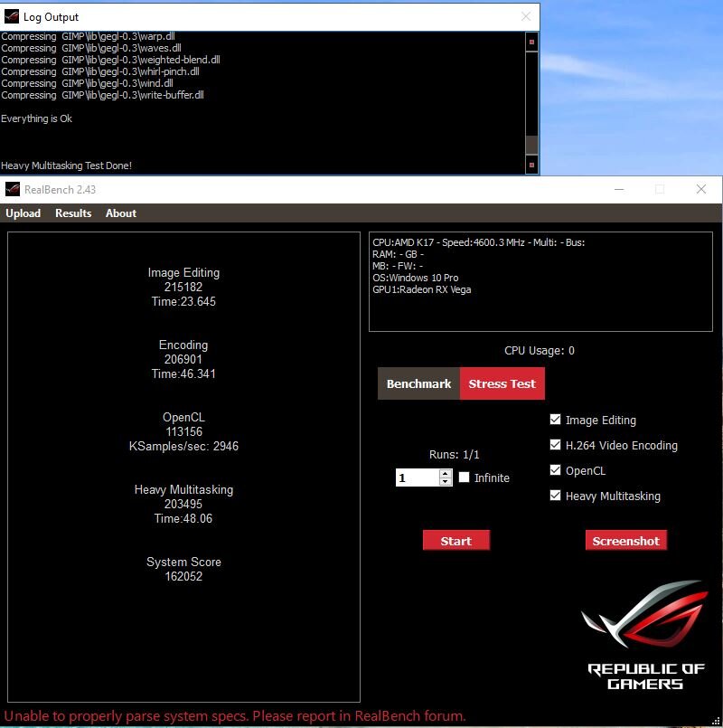Click the Log Output window title icon
This screenshot has height=728, width=723.
(12, 16)
